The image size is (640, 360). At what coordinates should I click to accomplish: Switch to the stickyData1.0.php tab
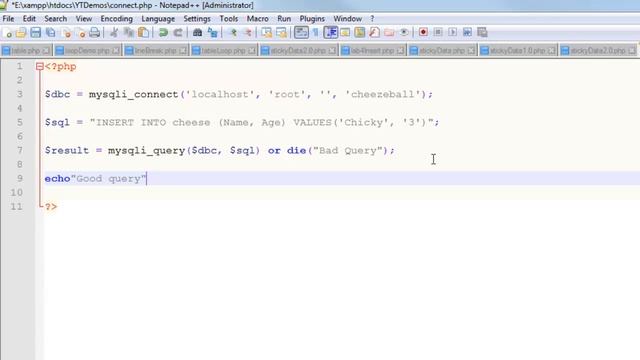point(518,50)
